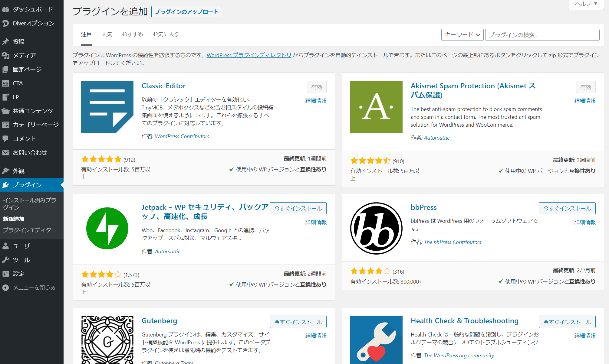Open 詳細情報 for Jetpack
Viewport: 609px width, 364px height.
point(316,223)
